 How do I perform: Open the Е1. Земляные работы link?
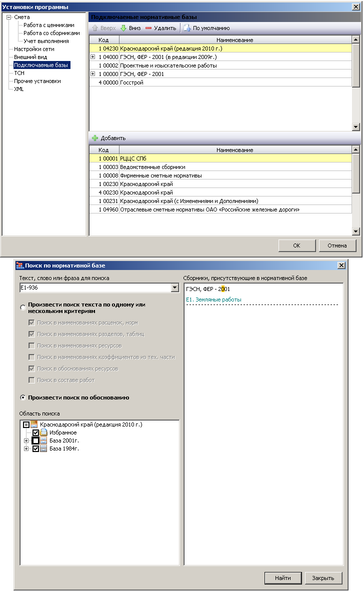point(213,299)
